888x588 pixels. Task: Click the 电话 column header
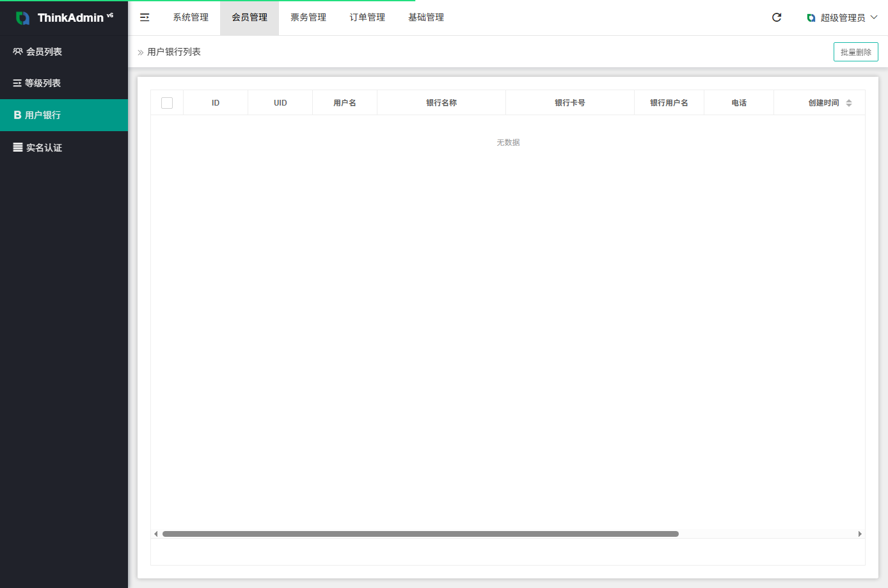click(739, 103)
